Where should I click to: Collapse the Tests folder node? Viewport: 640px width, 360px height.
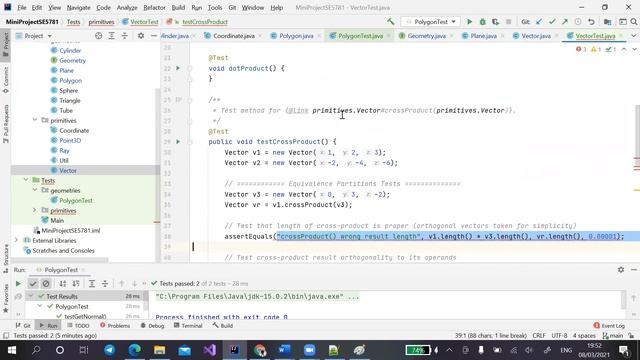26,180
